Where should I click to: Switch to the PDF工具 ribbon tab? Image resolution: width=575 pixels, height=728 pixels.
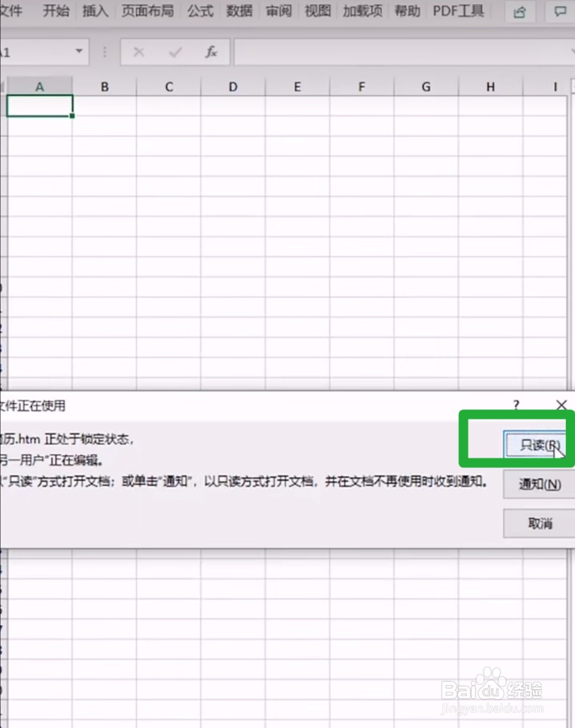457,11
